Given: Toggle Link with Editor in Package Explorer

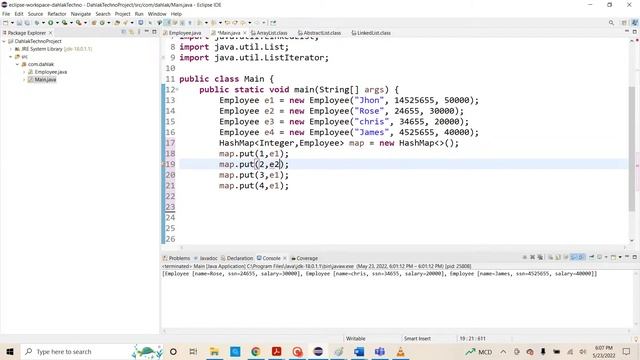Looking at the screenshot, I should pos(131,32).
